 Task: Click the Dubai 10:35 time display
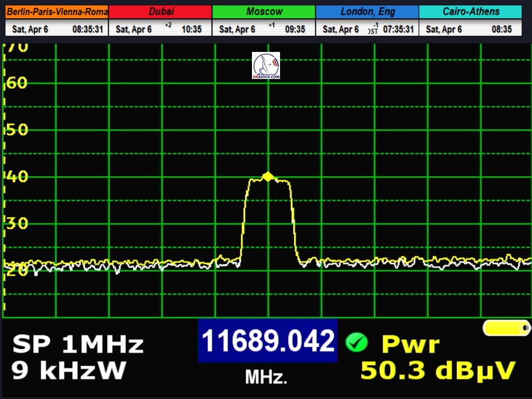[x=191, y=30]
